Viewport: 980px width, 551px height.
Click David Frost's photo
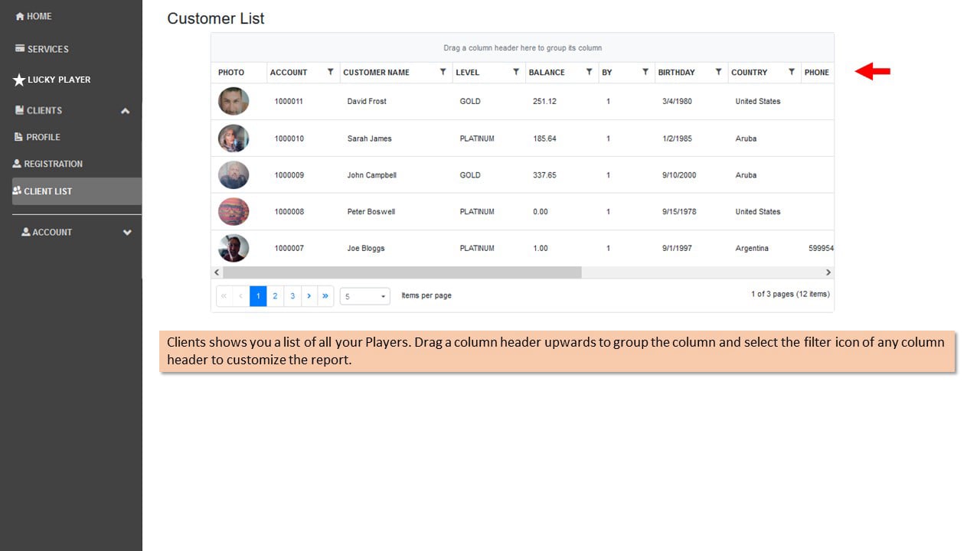[234, 101]
